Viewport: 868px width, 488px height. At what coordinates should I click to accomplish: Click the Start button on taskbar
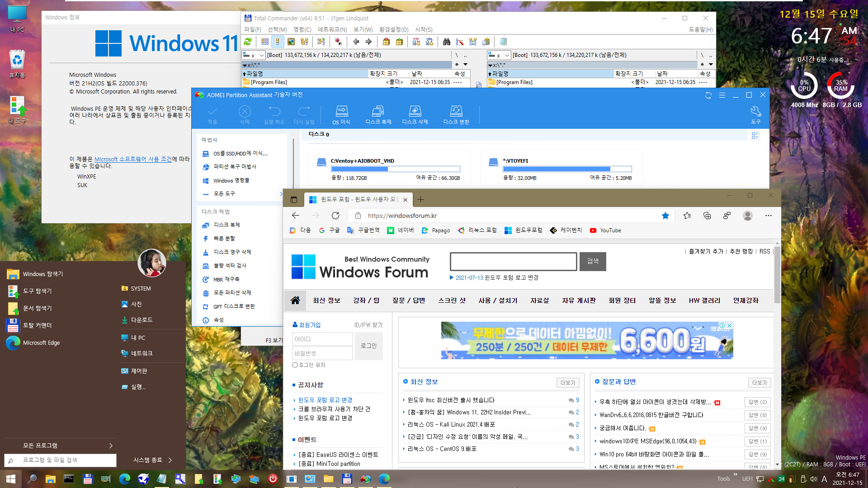tap(11, 479)
